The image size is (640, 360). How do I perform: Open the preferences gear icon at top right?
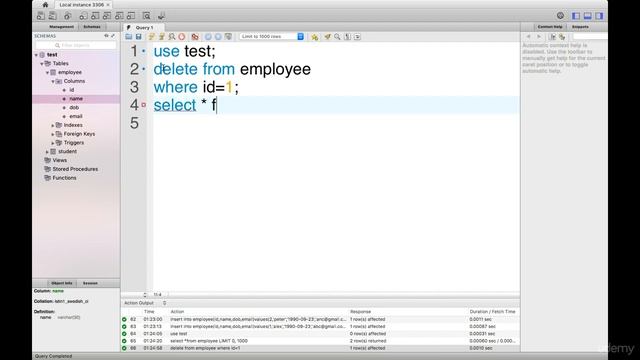click(x=560, y=16)
